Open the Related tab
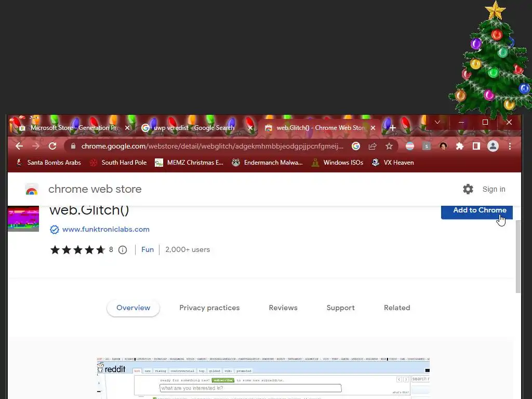The image size is (532, 399). [397, 308]
